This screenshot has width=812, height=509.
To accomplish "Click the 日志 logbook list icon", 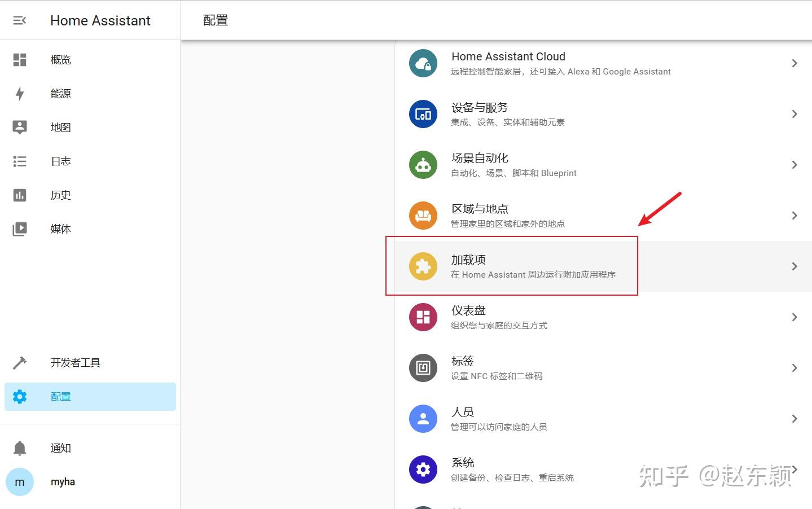I will pyautogui.click(x=20, y=161).
